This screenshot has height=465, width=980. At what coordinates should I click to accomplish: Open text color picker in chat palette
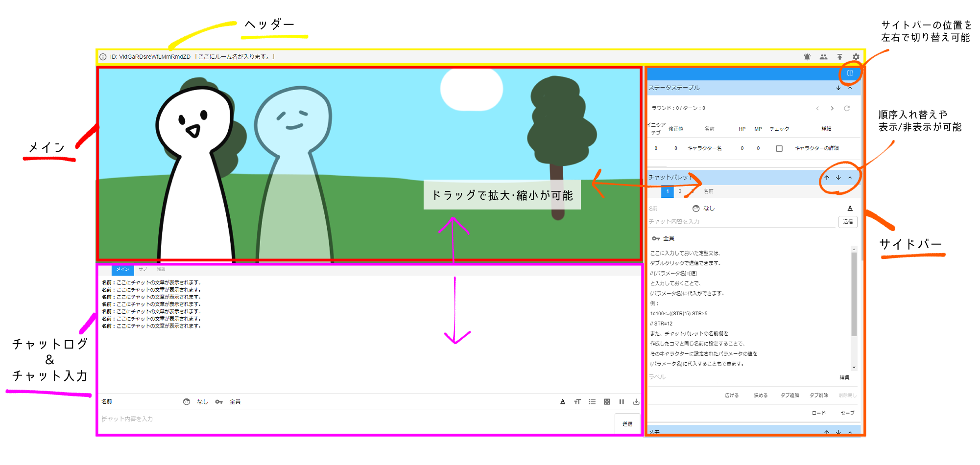pos(850,209)
